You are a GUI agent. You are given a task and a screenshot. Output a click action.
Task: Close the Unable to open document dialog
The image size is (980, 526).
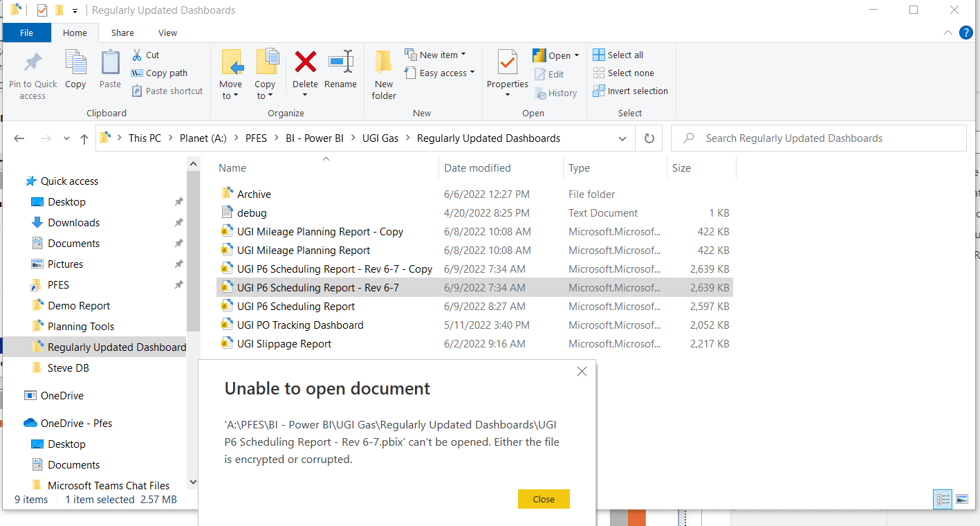coord(544,498)
